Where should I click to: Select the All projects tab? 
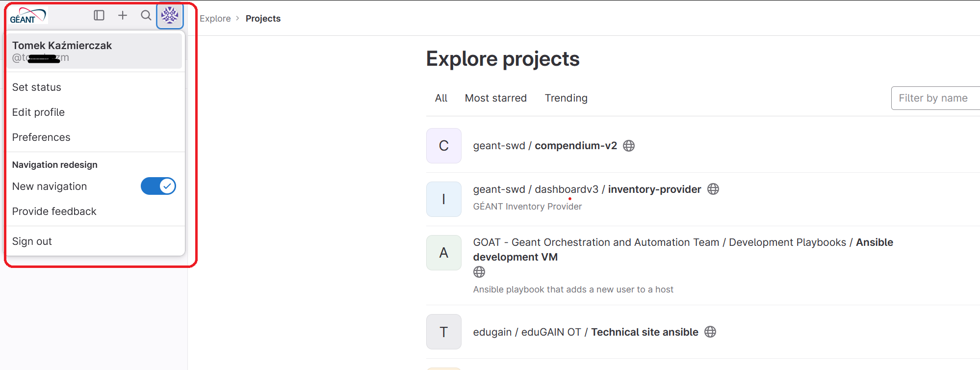441,98
